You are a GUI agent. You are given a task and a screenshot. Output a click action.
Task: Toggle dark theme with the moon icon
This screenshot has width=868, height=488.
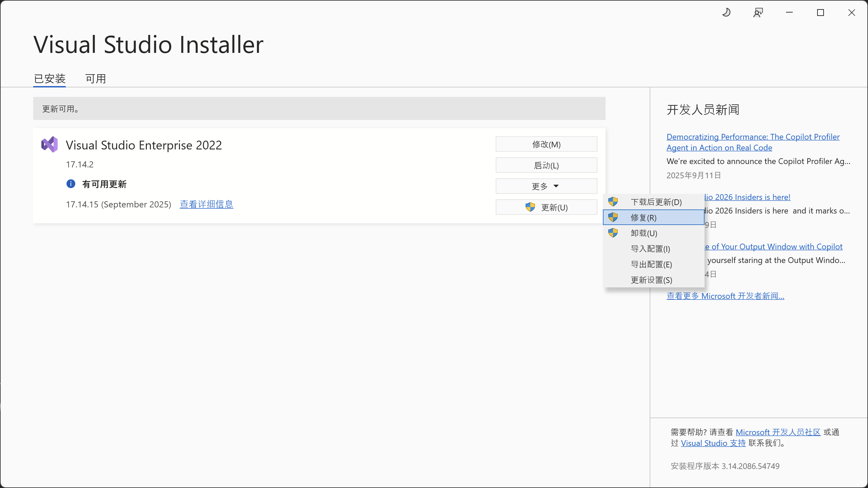point(727,13)
